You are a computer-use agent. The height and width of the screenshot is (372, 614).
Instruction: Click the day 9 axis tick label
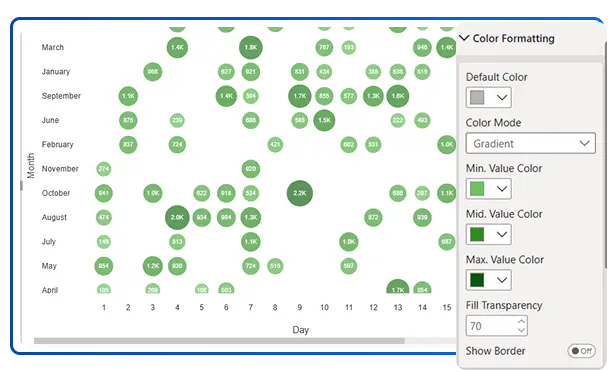(x=300, y=307)
